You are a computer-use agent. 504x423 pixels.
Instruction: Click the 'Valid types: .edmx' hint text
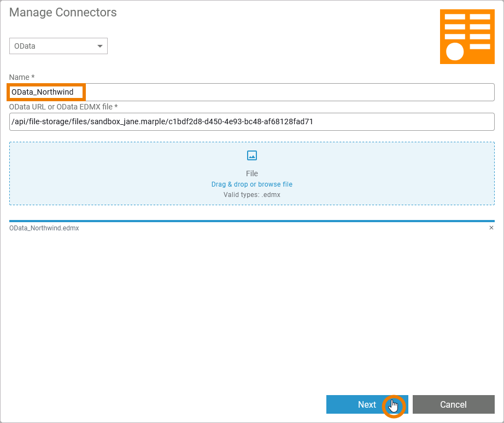[x=251, y=194]
